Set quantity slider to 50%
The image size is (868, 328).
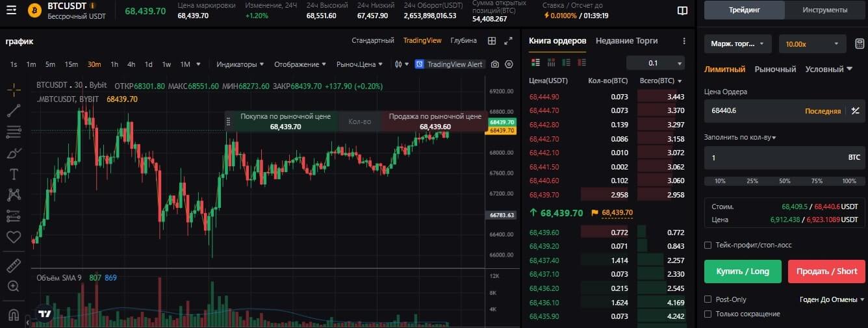coord(784,181)
